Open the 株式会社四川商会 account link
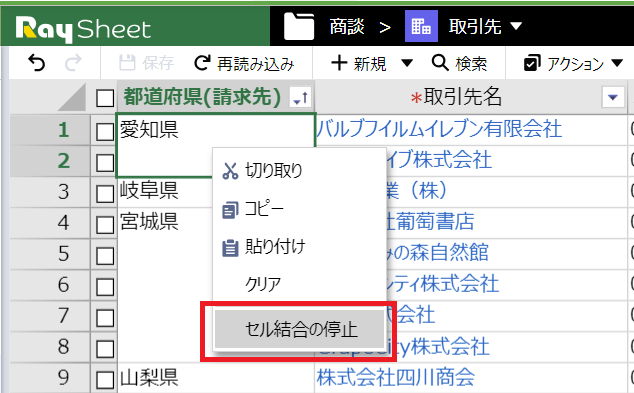This screenshot has height=393, width=634. (x=395, y=377)
